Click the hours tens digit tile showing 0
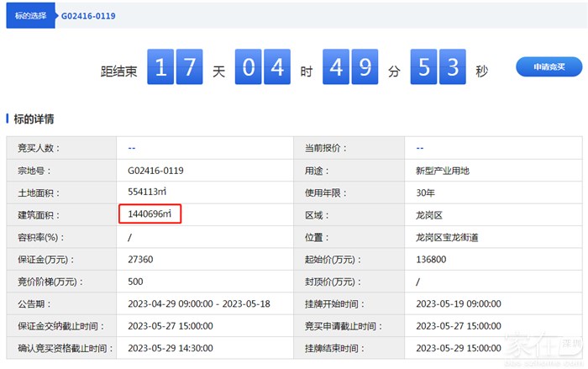The image size is (588, 369). tap(249, 67)
